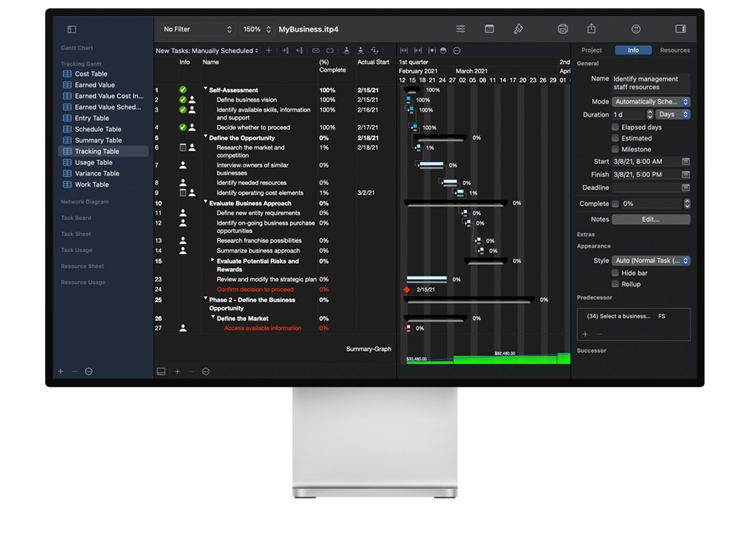751x560 pixels.
Task: Click the sidebar bottom plus icon
Action: tap(61, 372)
